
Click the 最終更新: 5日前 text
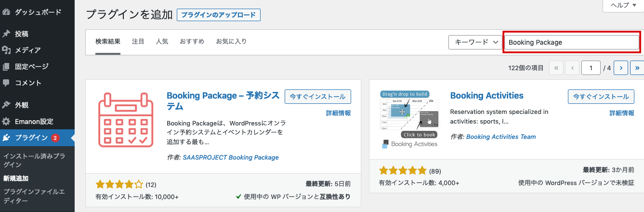[x=328, y=184]
